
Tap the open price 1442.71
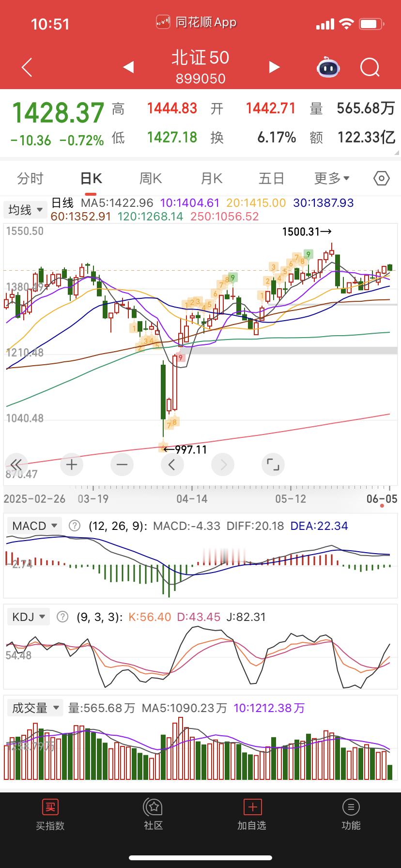click(271, 108)
